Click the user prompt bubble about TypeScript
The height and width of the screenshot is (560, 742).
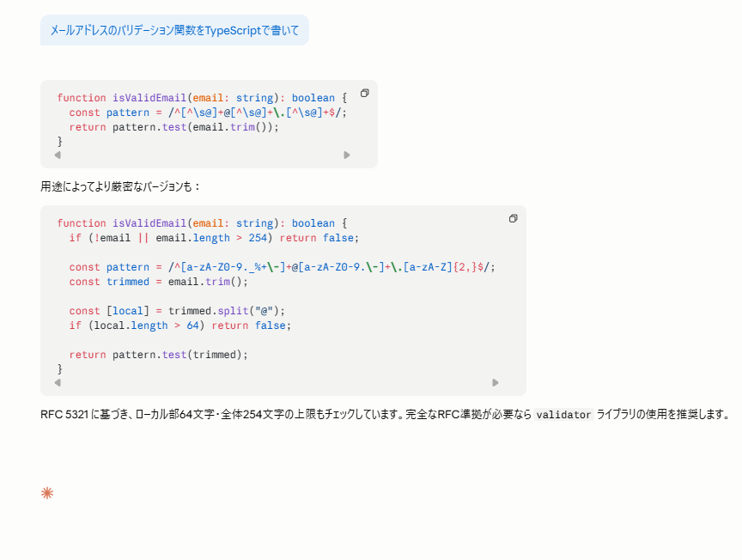click(174, 30)
